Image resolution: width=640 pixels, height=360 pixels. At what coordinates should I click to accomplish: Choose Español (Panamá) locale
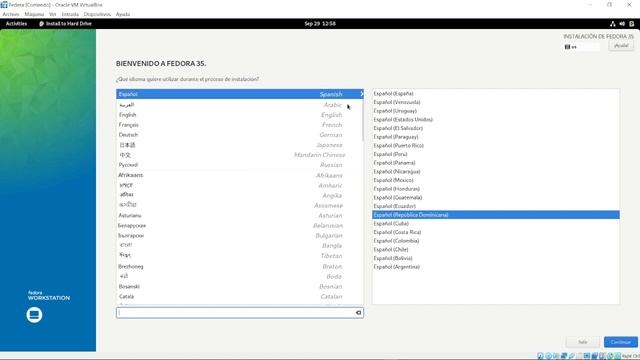click(496, 163)
